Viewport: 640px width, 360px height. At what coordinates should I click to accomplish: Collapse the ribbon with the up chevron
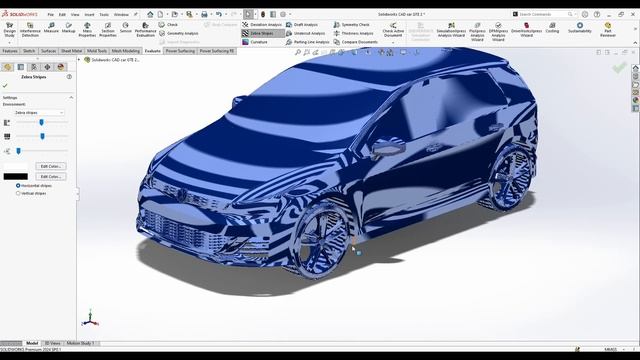pyautogui.click(x=635, y=42)
